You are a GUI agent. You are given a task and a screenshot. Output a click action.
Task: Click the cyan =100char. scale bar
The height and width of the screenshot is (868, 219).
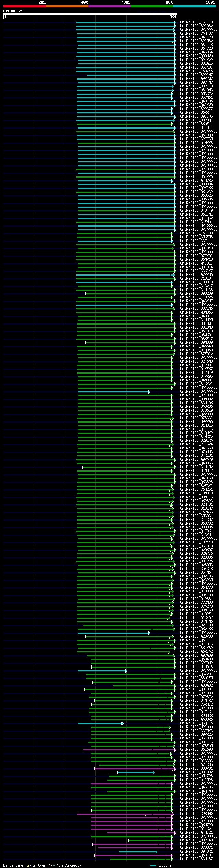coord(153,866)
